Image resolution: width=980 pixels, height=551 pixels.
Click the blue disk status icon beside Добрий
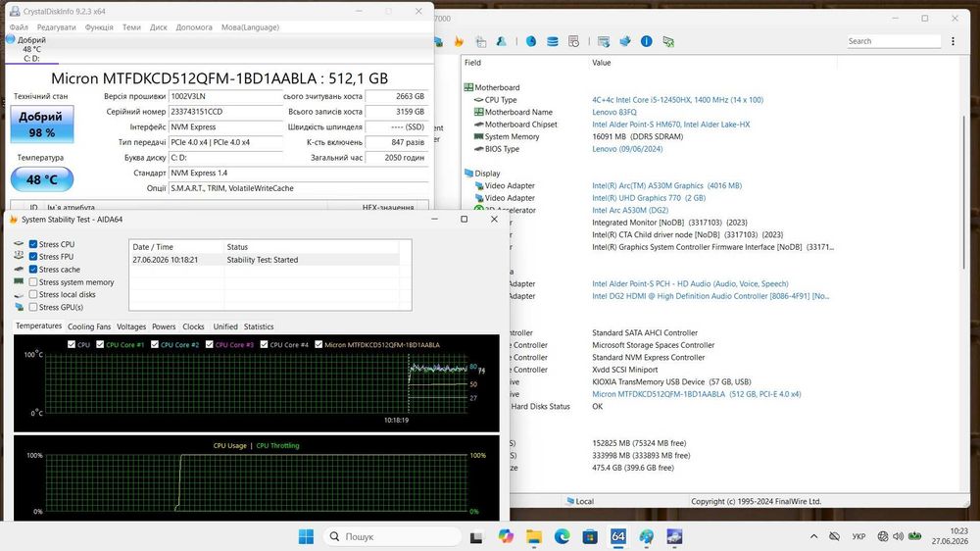(10, 39)
